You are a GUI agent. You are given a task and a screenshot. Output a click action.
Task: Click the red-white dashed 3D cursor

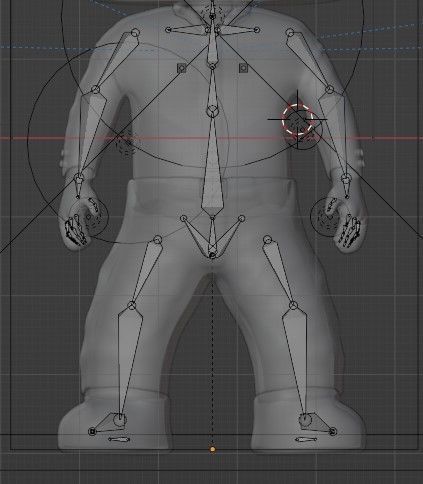point(298,119)
